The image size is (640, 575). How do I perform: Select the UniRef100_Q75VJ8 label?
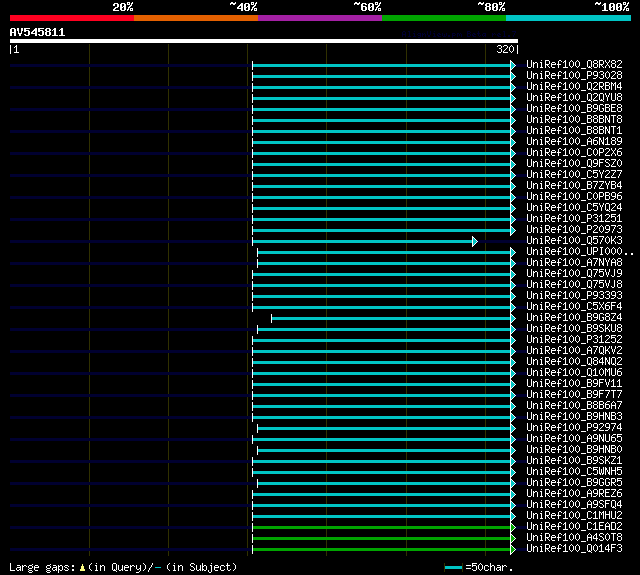(574, 285)
